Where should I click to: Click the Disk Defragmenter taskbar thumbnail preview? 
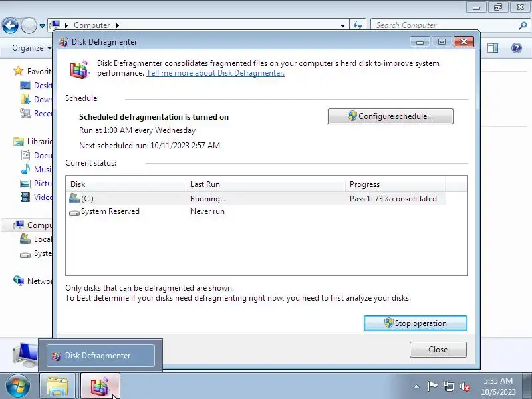(x=100, y=356)
